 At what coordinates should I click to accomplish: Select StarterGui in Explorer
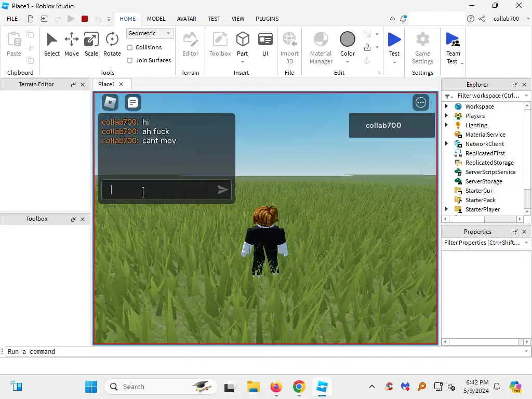coord(478,191)
